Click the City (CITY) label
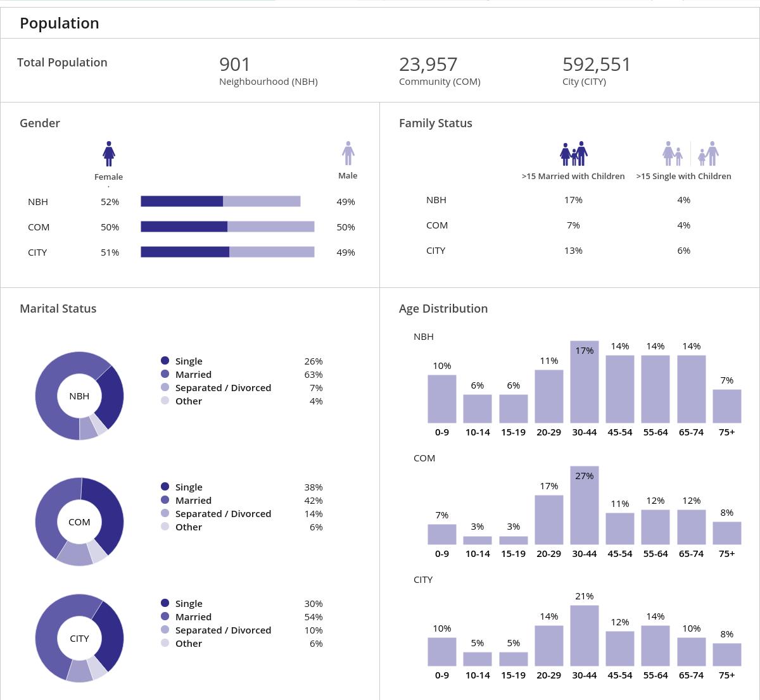 (584, 82)
